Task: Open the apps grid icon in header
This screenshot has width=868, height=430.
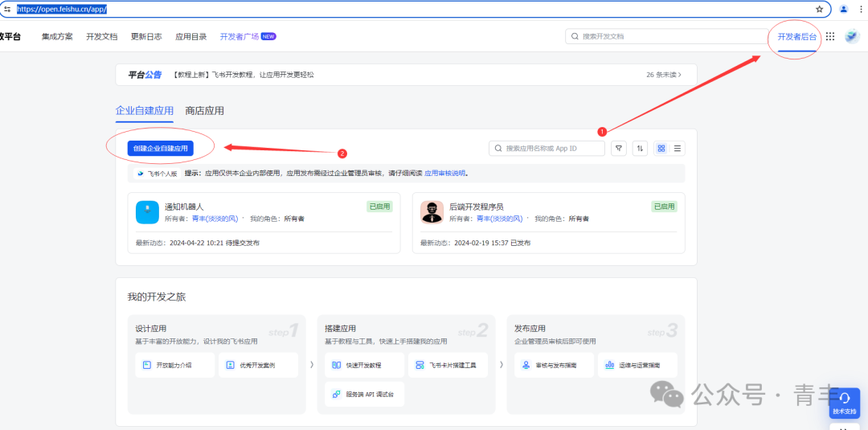Action: pos(829,36)
